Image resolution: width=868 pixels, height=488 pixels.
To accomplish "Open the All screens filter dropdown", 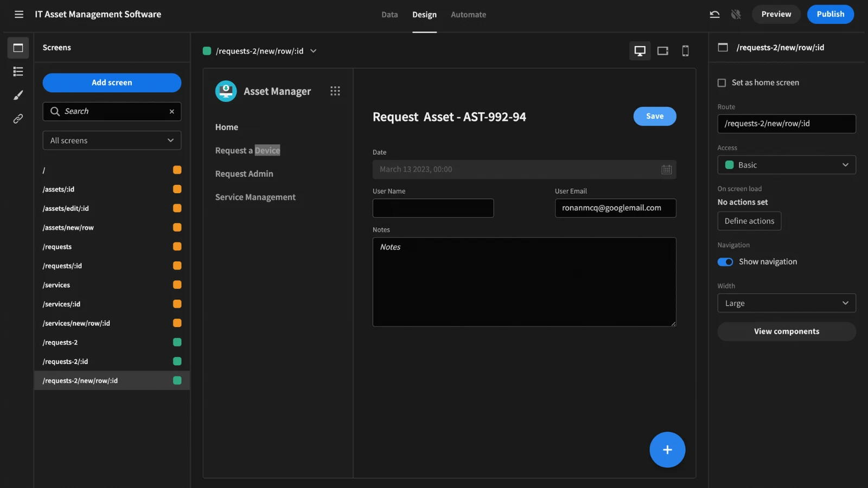I will [112, 140].
